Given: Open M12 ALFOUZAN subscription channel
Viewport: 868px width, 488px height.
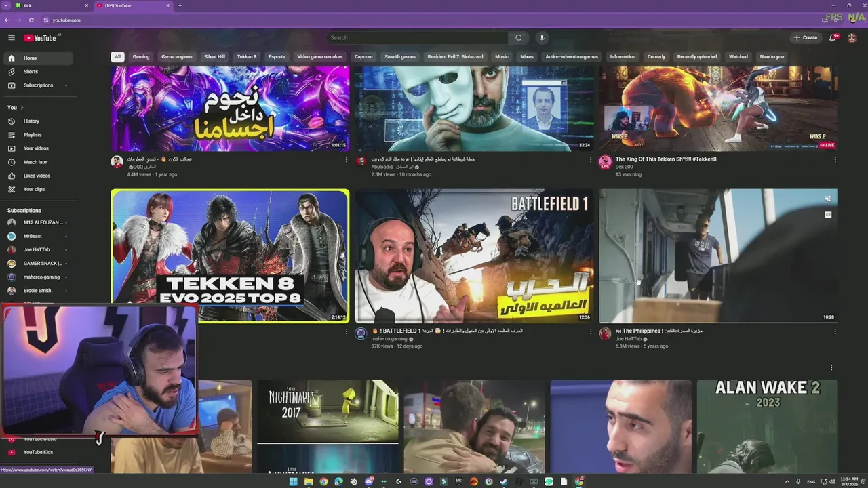Looking at the screenshot, I should tap(37, 222).
